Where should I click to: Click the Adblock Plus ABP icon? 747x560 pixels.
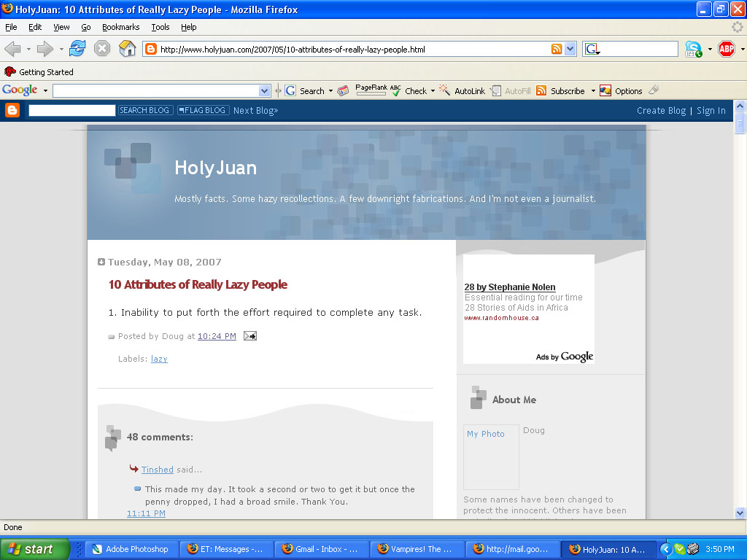pos(726,49)
